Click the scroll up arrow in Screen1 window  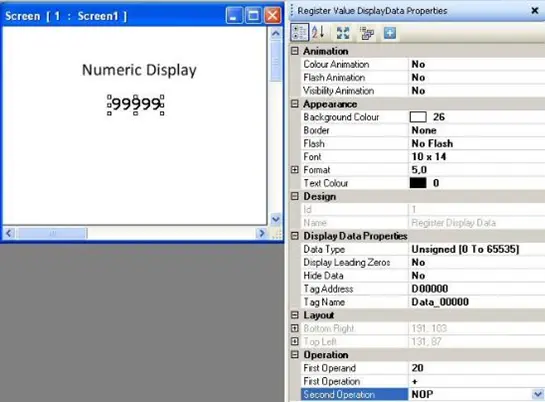tap(276, 33)
